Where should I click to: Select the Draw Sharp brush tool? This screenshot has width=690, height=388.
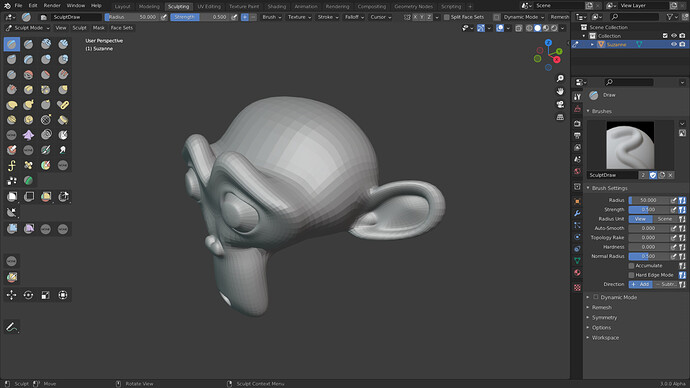point(29,44)
